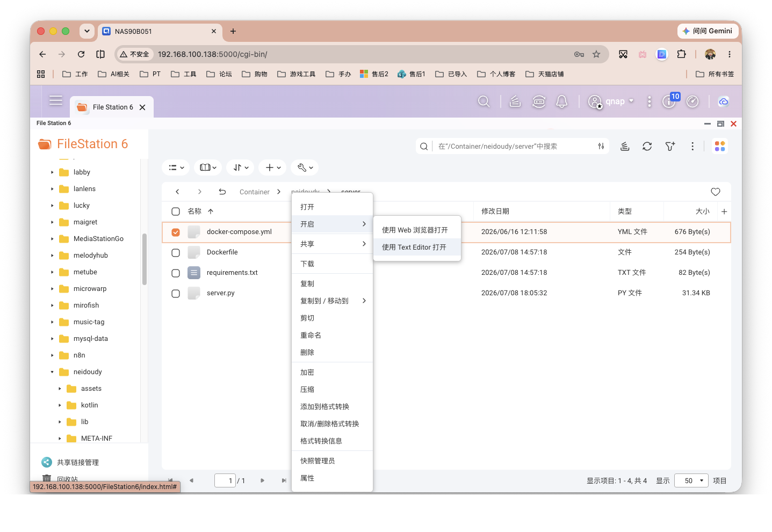Check the server.py checkbox

pos(176,293)
